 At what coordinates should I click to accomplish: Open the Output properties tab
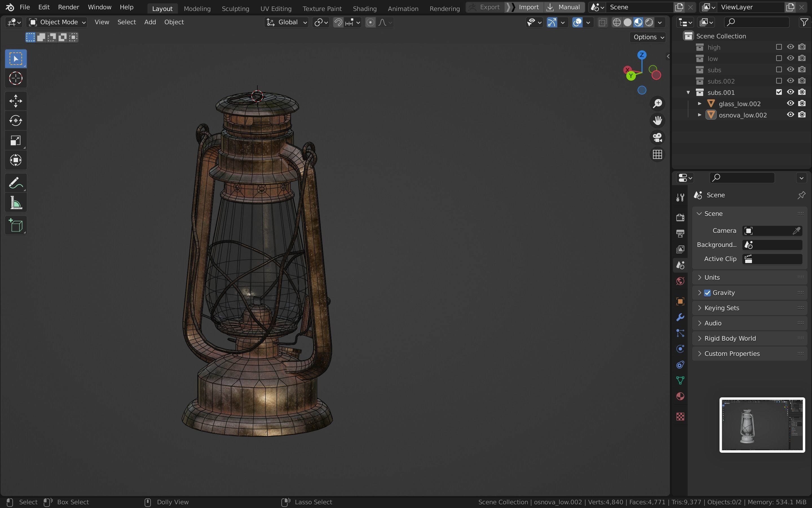pos(680,233)
